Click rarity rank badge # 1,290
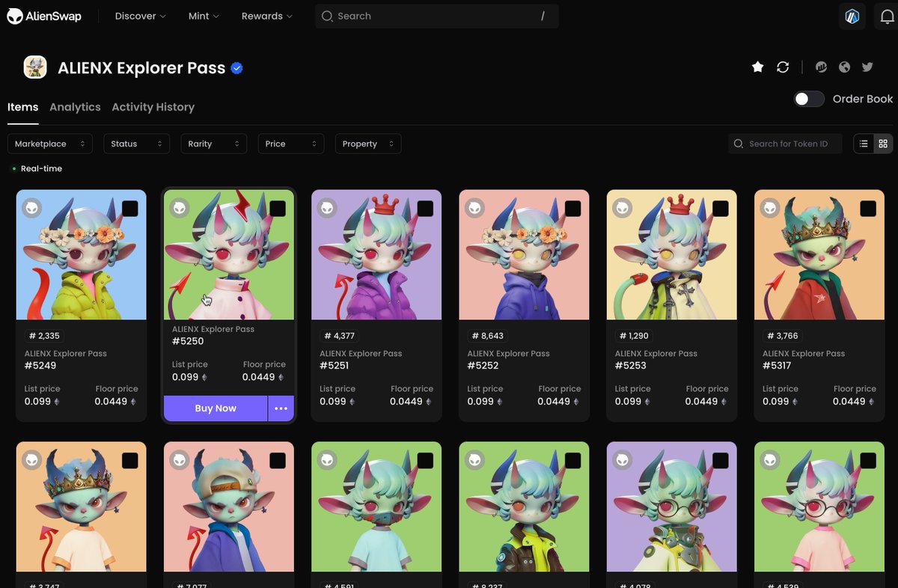898x588 pixels. 635,336
